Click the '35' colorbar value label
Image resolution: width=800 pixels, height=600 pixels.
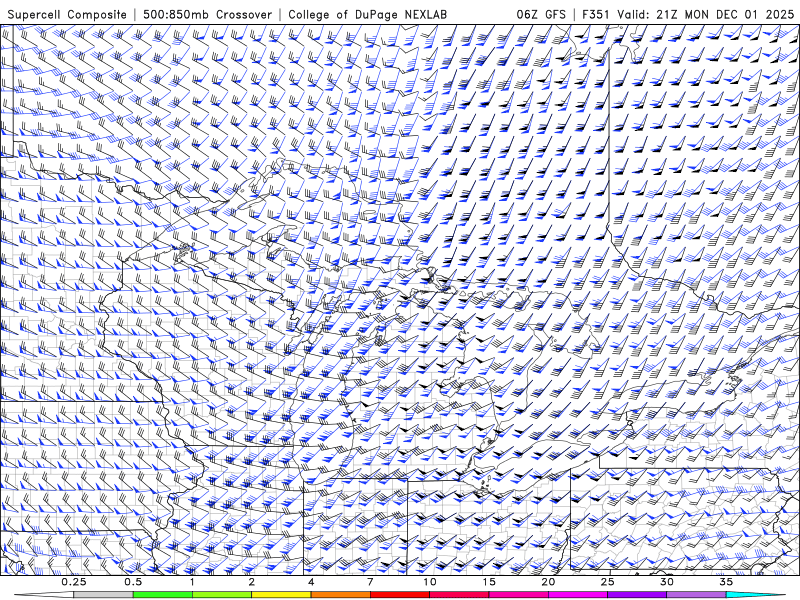726,582
